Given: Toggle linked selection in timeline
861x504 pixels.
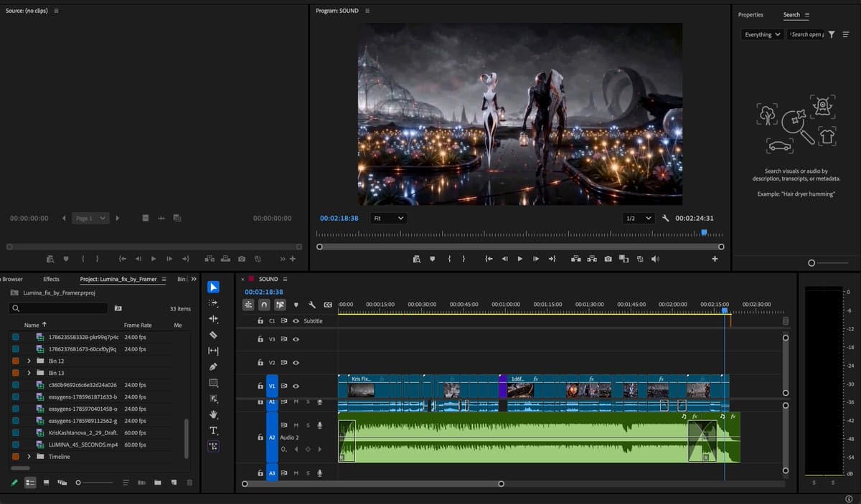Looking at the screenshot, I should [x=280, y=305].
